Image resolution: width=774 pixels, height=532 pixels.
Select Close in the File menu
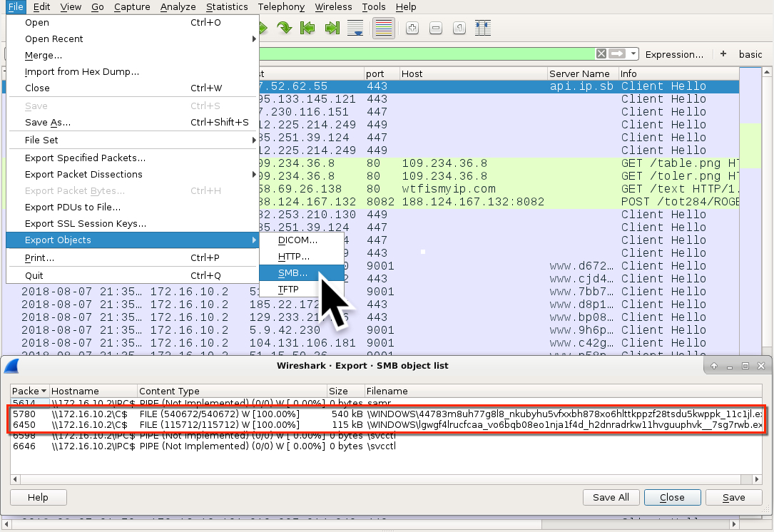(132, 88)
